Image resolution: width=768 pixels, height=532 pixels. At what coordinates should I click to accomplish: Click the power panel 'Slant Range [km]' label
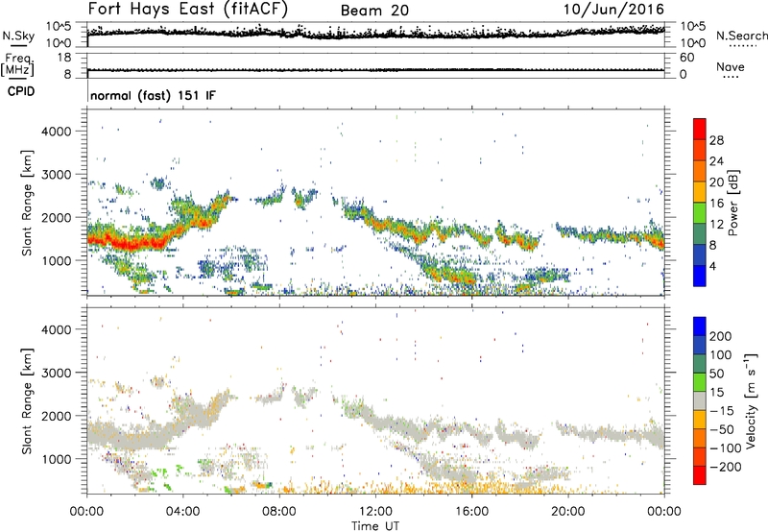[27, 203]
